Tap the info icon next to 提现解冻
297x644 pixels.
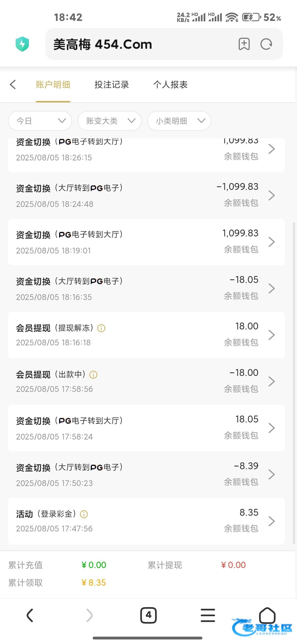pos(101,328)
